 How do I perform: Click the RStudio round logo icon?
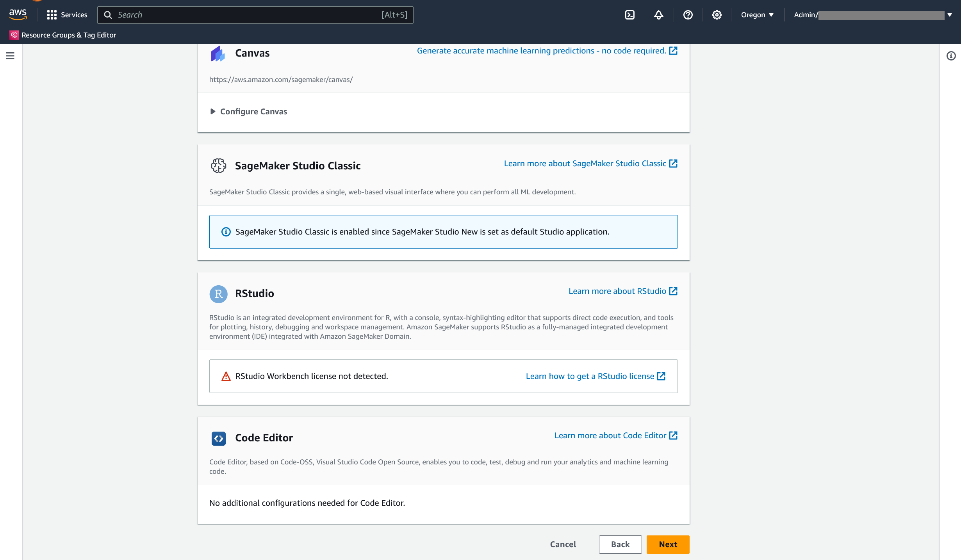point(218,294)
